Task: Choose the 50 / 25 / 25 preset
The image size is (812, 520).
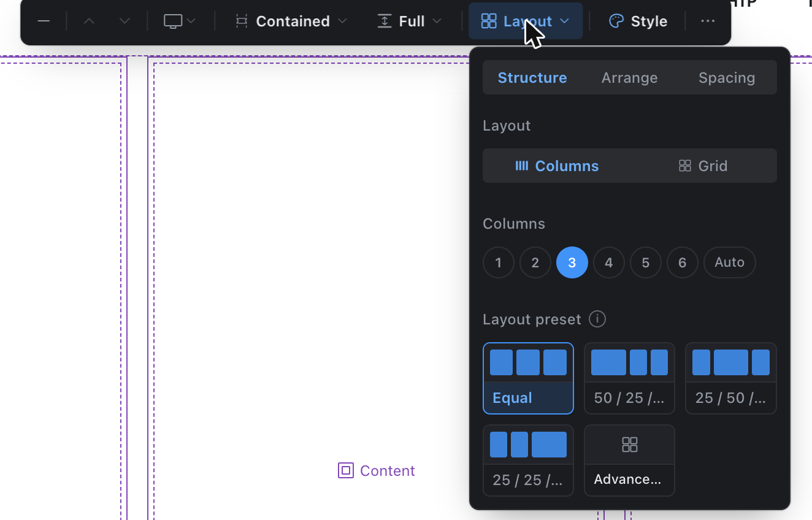Action: coord(629,378)
